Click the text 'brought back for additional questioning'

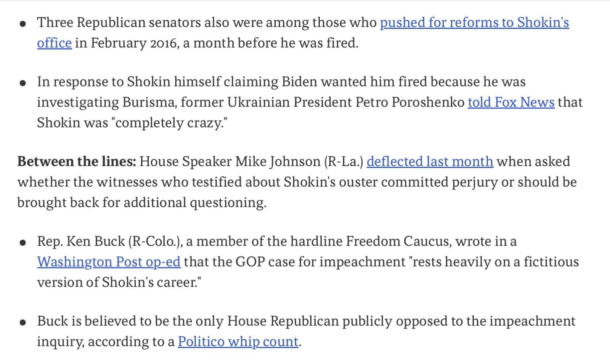point(141,203)
